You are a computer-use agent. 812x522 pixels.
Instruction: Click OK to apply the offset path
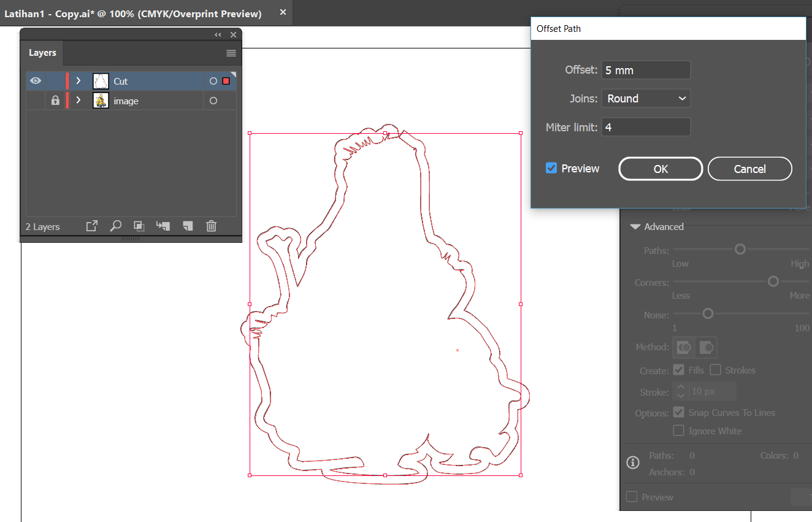[x=661, y=168]
